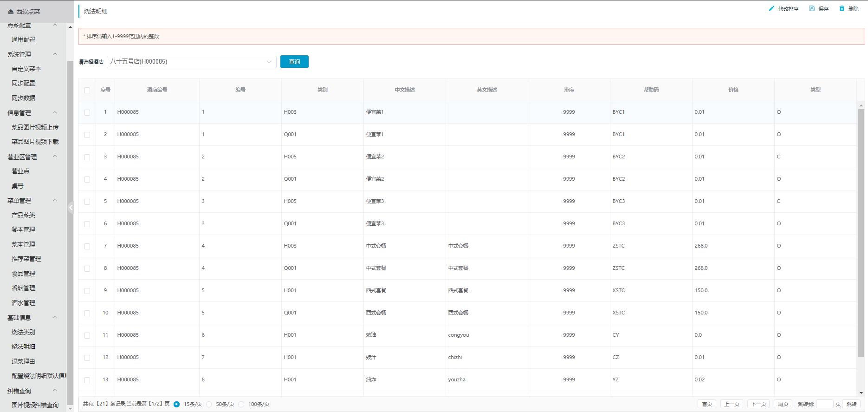Collapse the 菜单管理 section
Screen dimensions: 868x412
click(55, 201)
